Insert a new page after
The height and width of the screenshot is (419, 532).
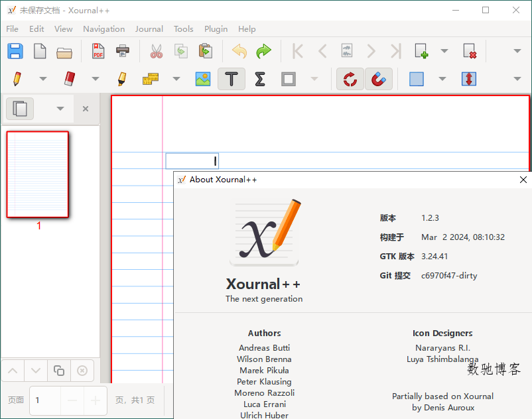pyautogui.click(x=421, y=51)
